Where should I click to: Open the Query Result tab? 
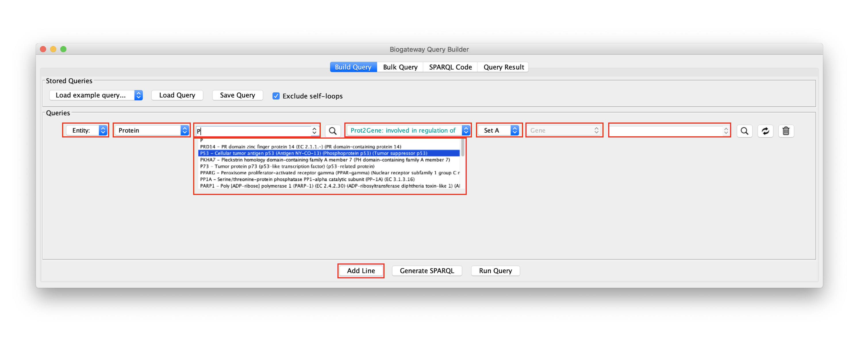pos(504,67)
